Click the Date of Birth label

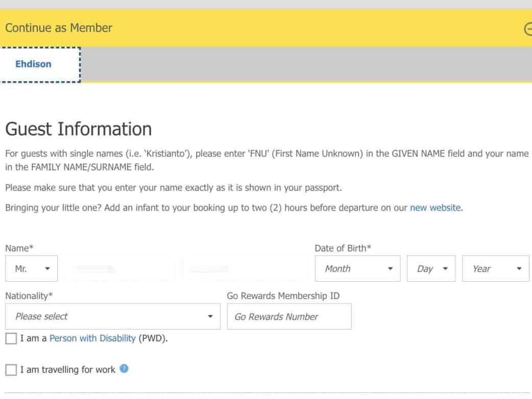[343, 248]
